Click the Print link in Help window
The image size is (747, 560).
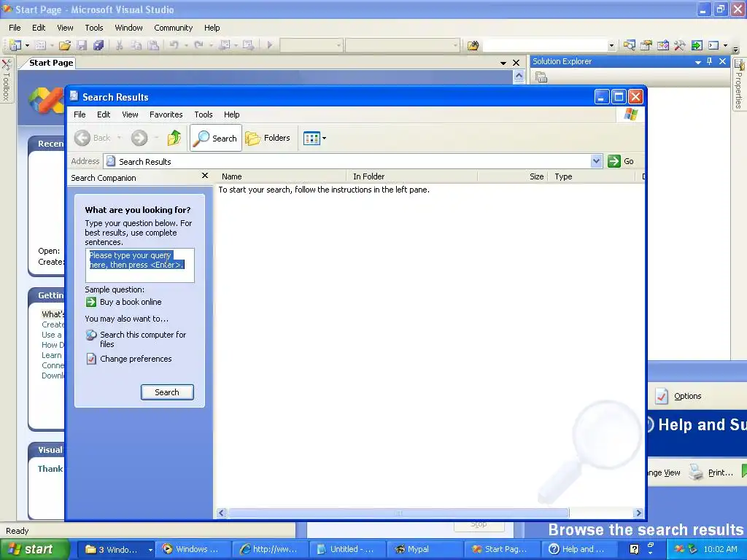[720, 472]
